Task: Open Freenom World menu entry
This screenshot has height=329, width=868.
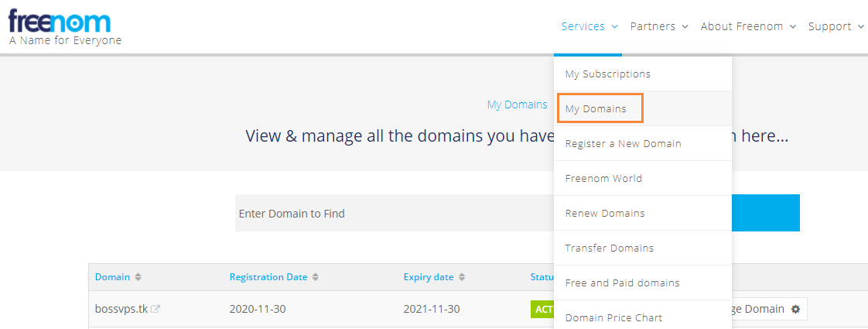Action: (x=604, y=179)
